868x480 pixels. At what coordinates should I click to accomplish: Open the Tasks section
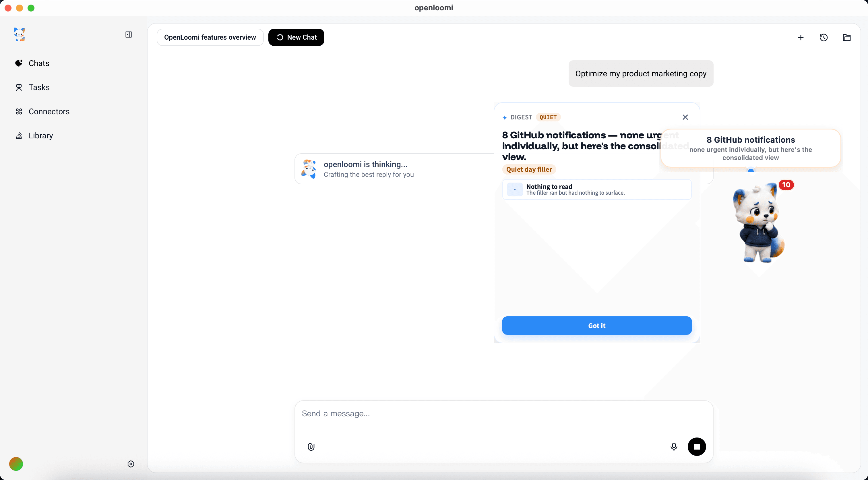(x=39, y=87)
